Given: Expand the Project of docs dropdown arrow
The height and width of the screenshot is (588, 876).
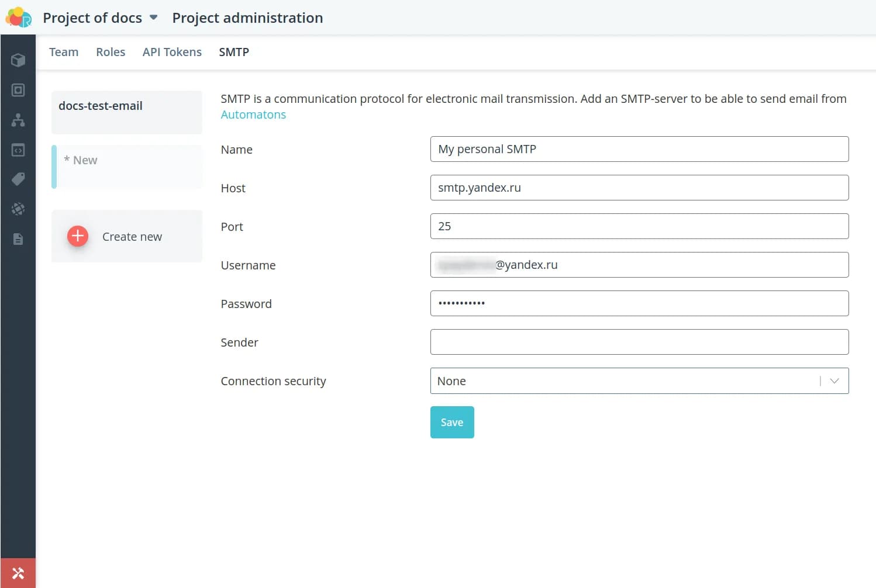Looking at the screenshot, I should pos(154,18).
